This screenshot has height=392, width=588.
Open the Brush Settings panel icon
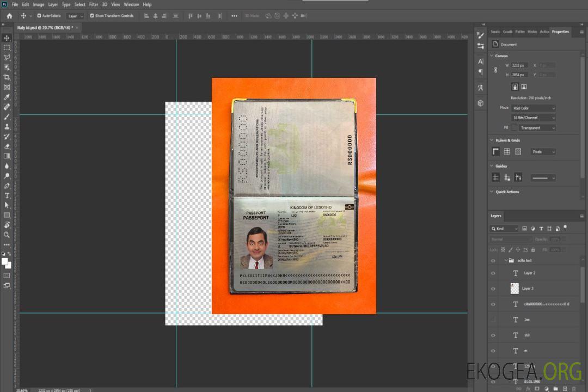tap(480, 35)
